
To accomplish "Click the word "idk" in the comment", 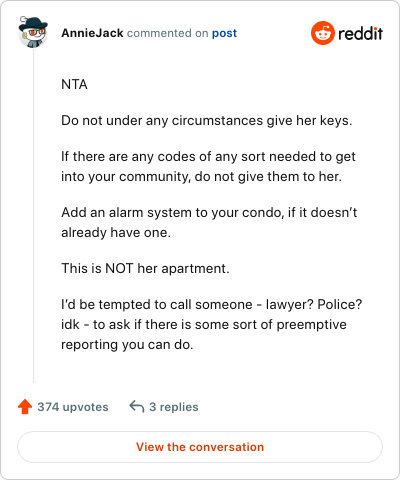I will (x=70, y=324).
